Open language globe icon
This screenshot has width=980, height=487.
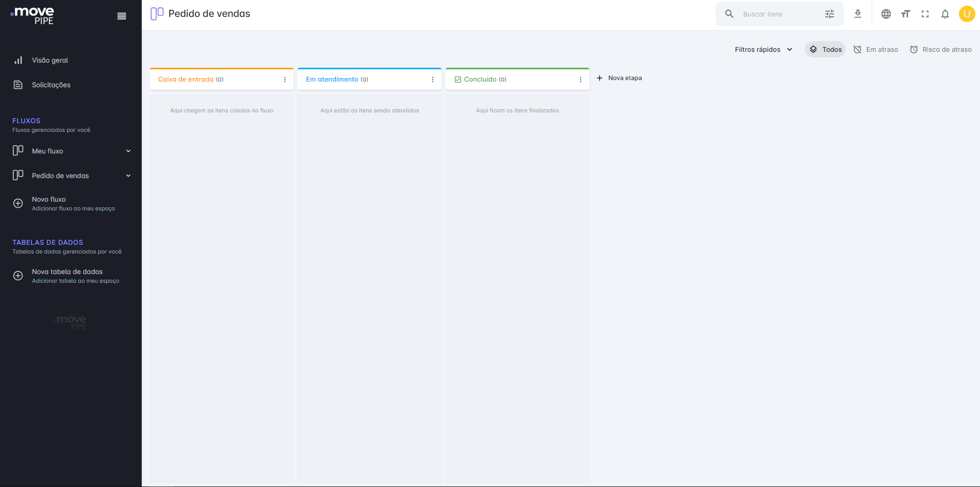tap(886, 14)
